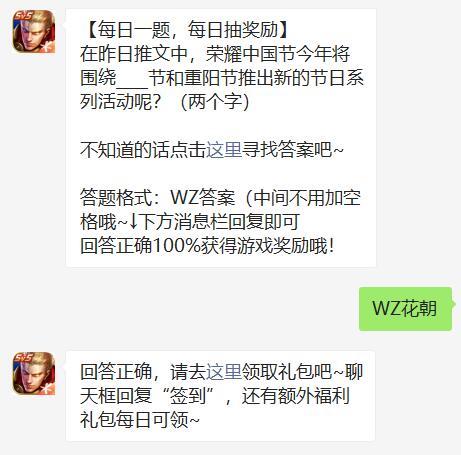
Task: Click the 5v5 badge on the top avatar
Action: click(23, 16)
